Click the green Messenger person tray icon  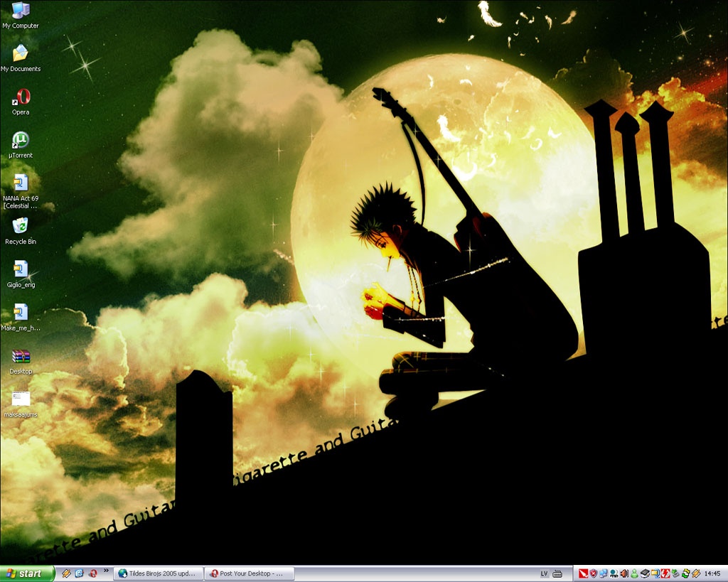[x=634, y=573]
